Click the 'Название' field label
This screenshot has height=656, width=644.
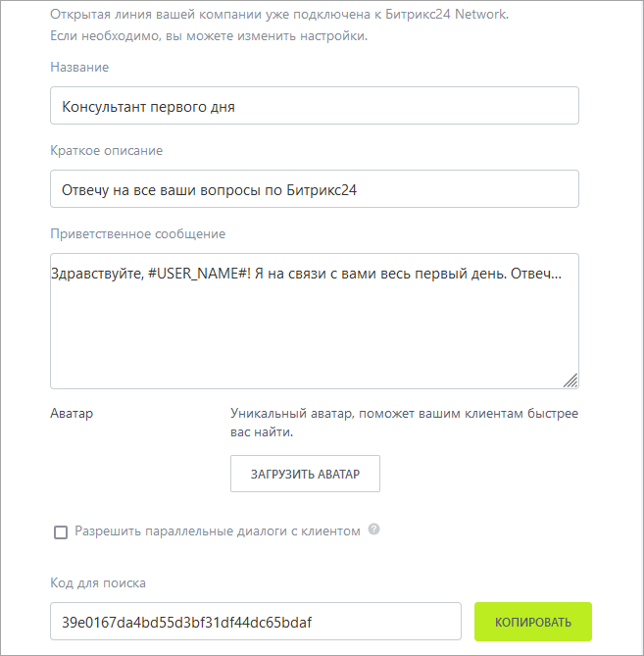coord(79,67)
